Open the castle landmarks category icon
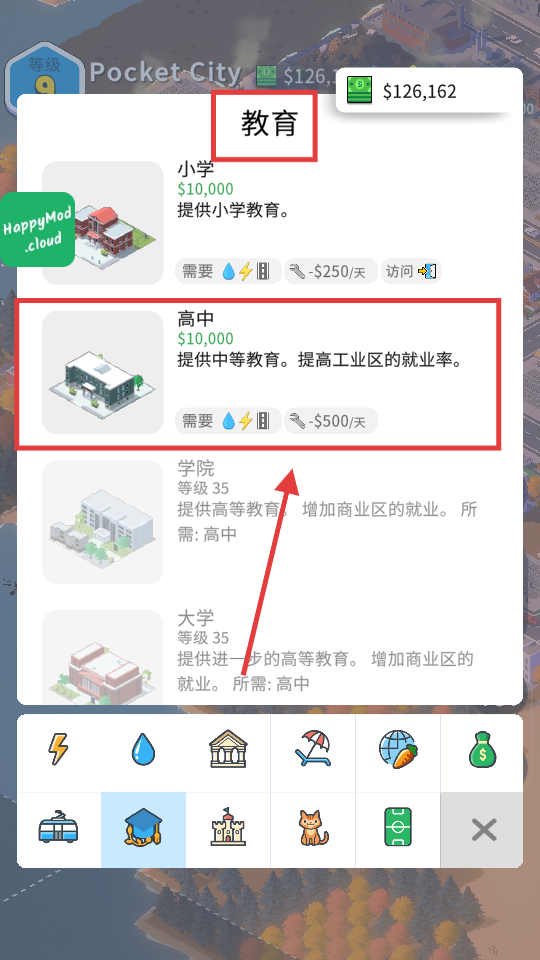This screenshot has width=540, height=960. coord(228,830)
